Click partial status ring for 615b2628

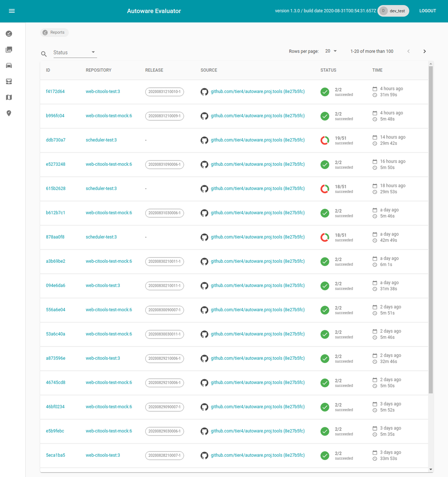point(325,189)
